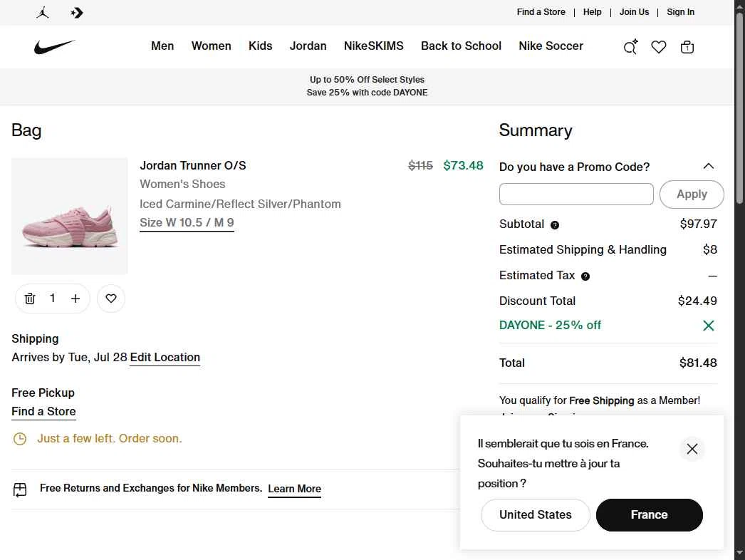745x560 pixels.
Task: Open the Size W 10.5 / M 9 selector
Action: 187,222
